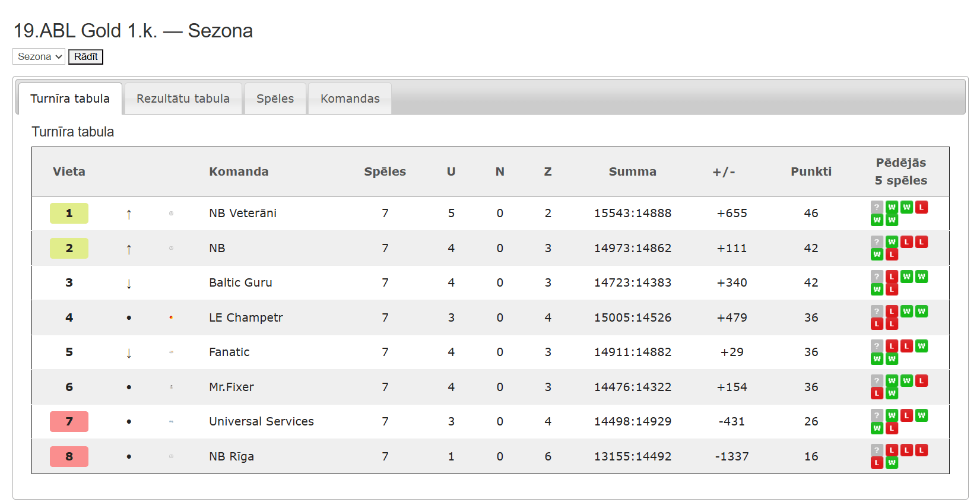Click the green W badge in NB Rīga row
The height and width of the screenshot is (502, 980).
pyautogui.click(x=892, y=463)
